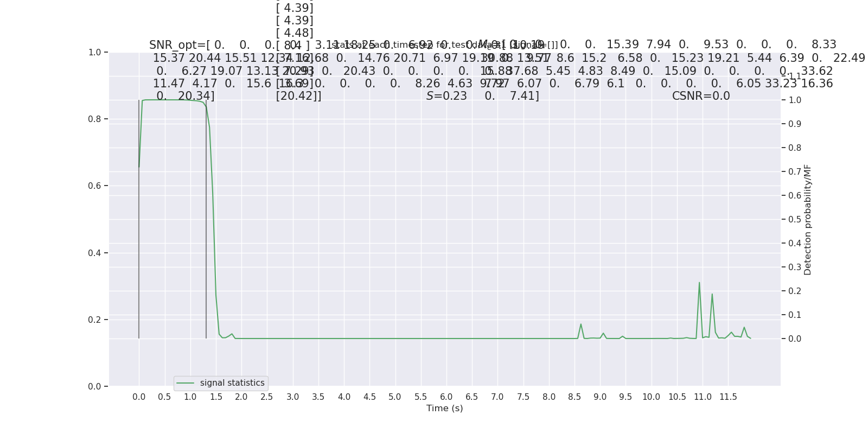Click the "Time (s)" x-axis label
Viewport: 868px width, 434px height.
[445, 408]
